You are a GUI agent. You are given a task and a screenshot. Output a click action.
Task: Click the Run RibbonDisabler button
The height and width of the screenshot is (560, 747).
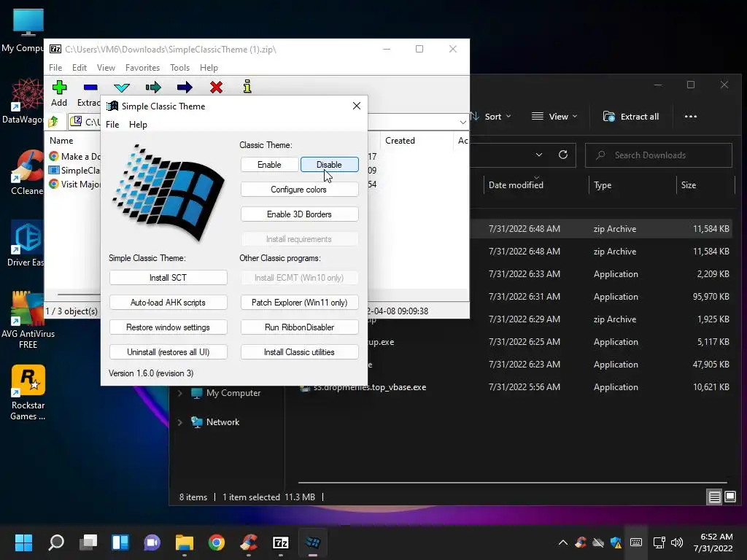click(x=299, y=327)
